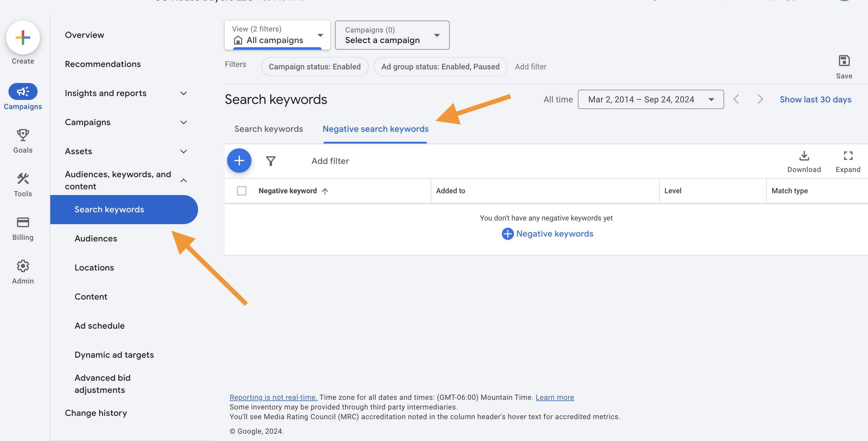Go to Billing card icon
The width and height of the screenshot is (868, 441).
23,222
